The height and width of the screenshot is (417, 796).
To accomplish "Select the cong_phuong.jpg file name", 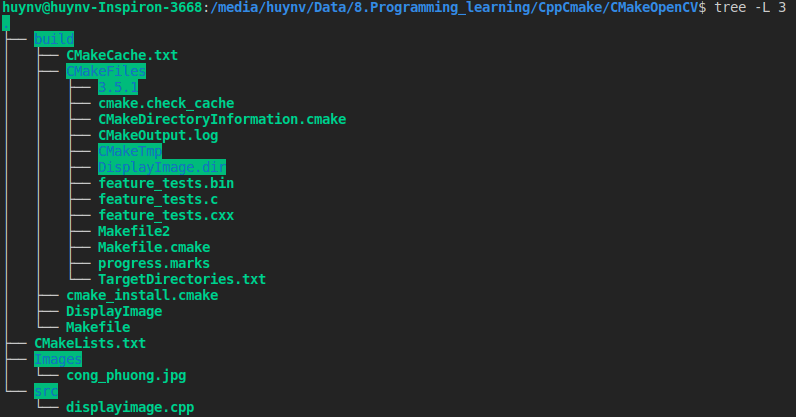I will [126, 375].
